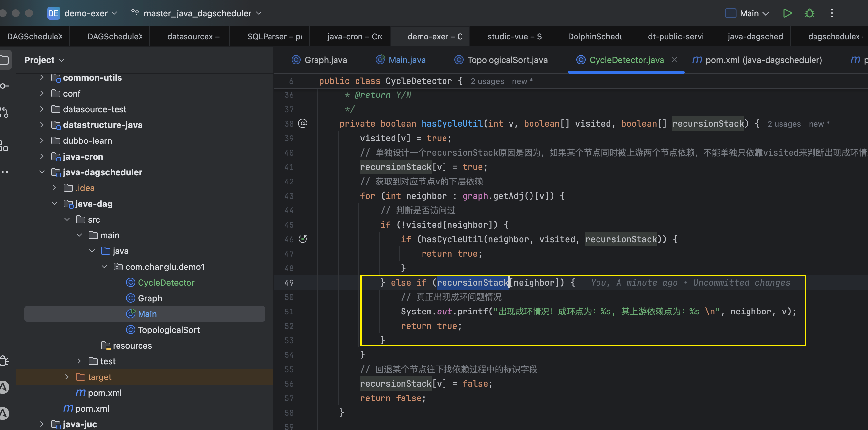The image size is (868, 430).
Task: Start debugging with the bug icon
Action: 809,13
